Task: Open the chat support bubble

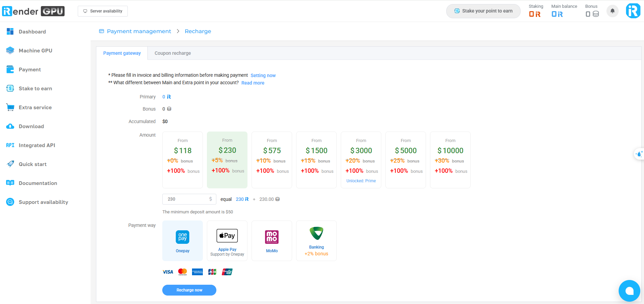Action: pos(629,290)
